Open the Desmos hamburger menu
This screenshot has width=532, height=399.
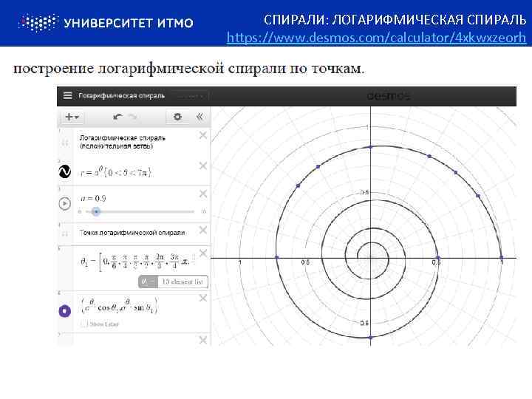(67, 95)
